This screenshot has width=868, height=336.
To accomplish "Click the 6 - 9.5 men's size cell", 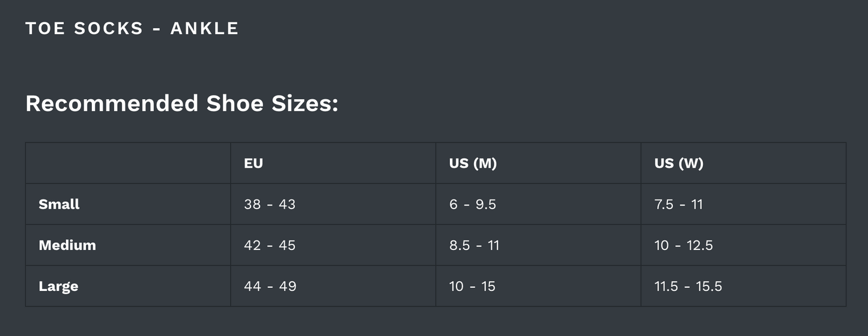I will pos(473,204).
